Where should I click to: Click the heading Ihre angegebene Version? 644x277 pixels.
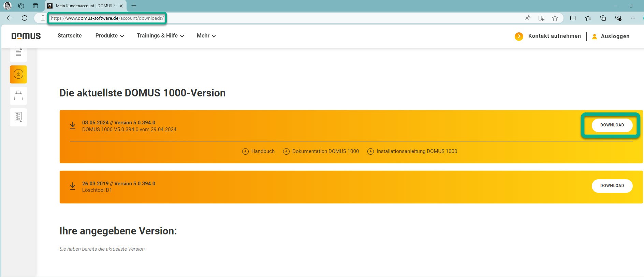coord(118,231)
